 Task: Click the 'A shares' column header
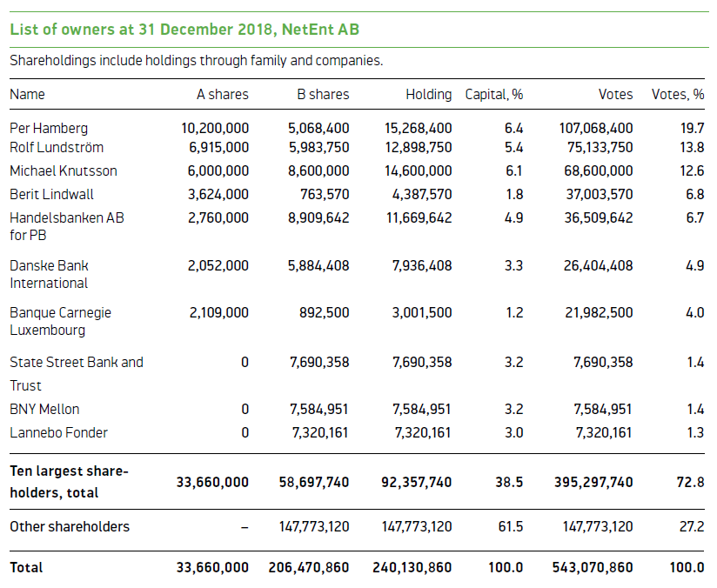(x=223, y=94)
